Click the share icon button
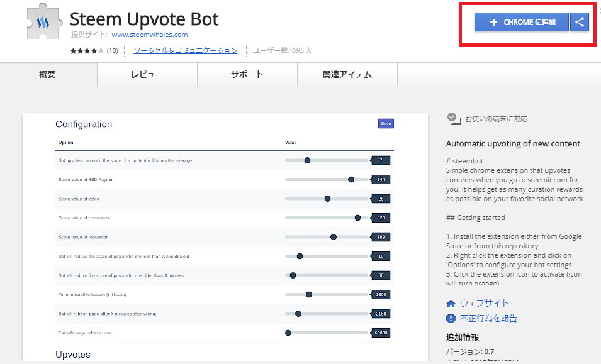This screenshot has height=364, width=601. click(x=580, y=22)
